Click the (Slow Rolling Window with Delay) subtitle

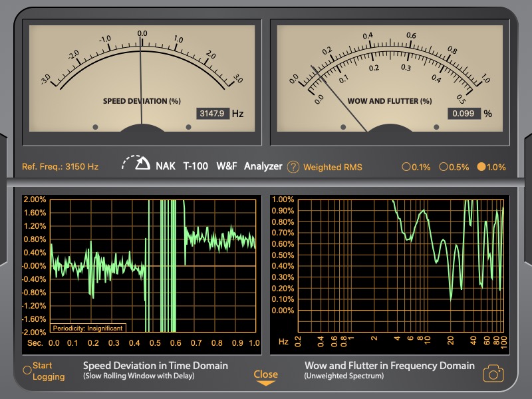point(139,376)
